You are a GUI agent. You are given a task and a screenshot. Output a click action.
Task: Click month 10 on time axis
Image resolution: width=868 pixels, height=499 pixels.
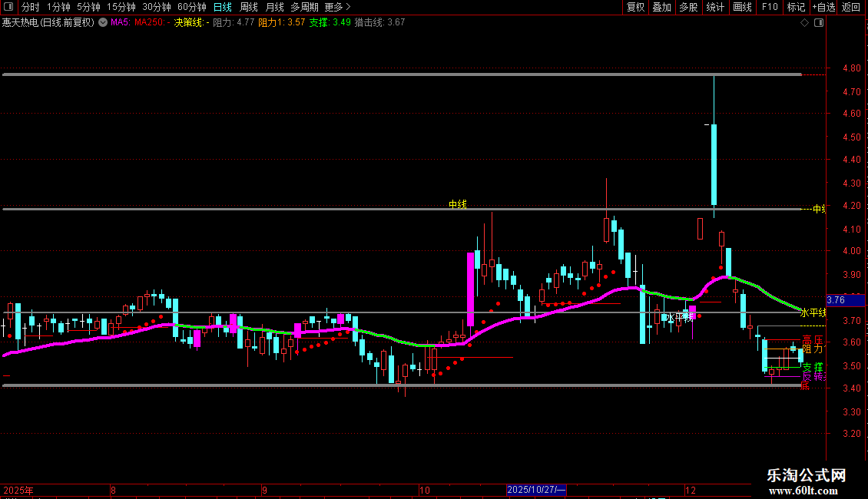click(x=425, y=490)
